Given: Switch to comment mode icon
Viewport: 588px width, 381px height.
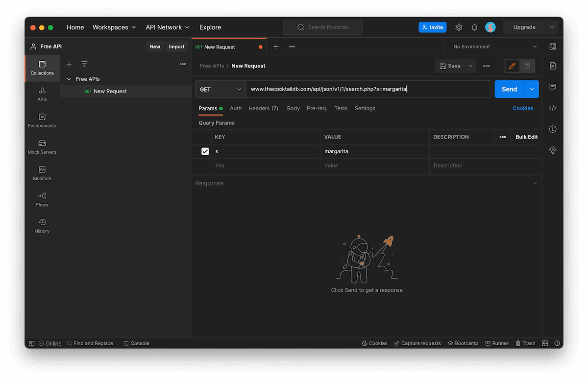Looking at the screenshot, I should point(527,66).
